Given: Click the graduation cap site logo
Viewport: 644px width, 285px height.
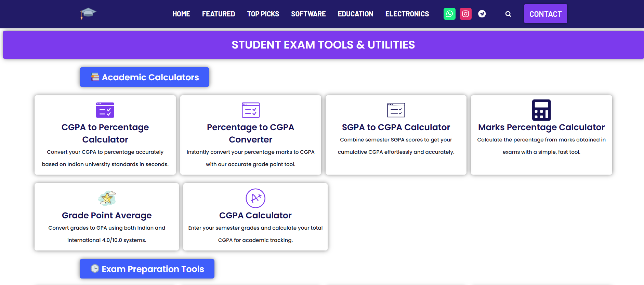Looking at the screenshot, I should tap(88, 13).
